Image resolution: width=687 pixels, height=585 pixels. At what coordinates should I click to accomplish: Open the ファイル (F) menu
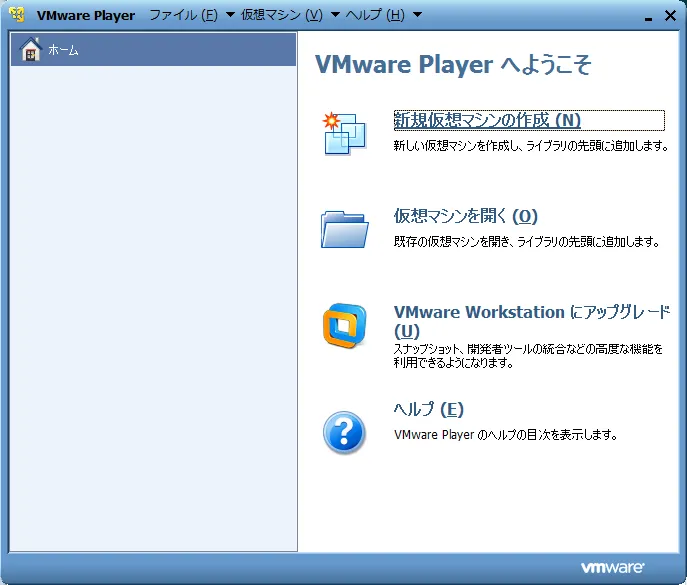tap(184, 15)
